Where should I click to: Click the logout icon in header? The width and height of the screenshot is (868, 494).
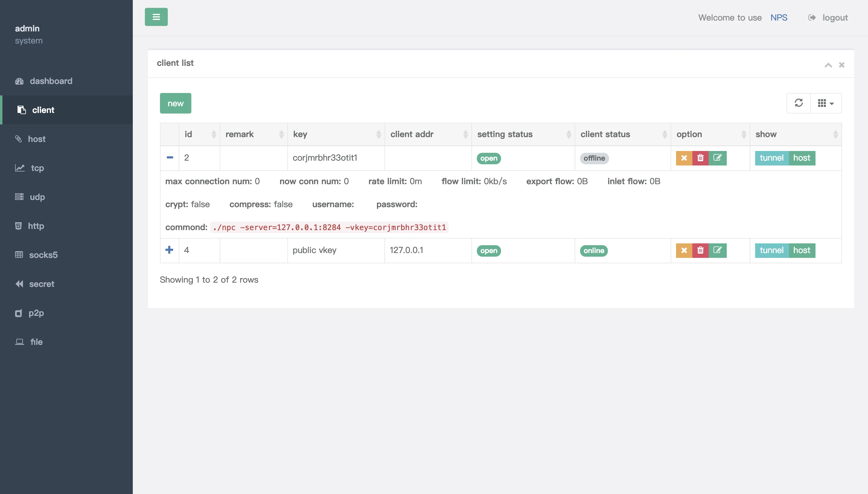(x=812, y=18)
